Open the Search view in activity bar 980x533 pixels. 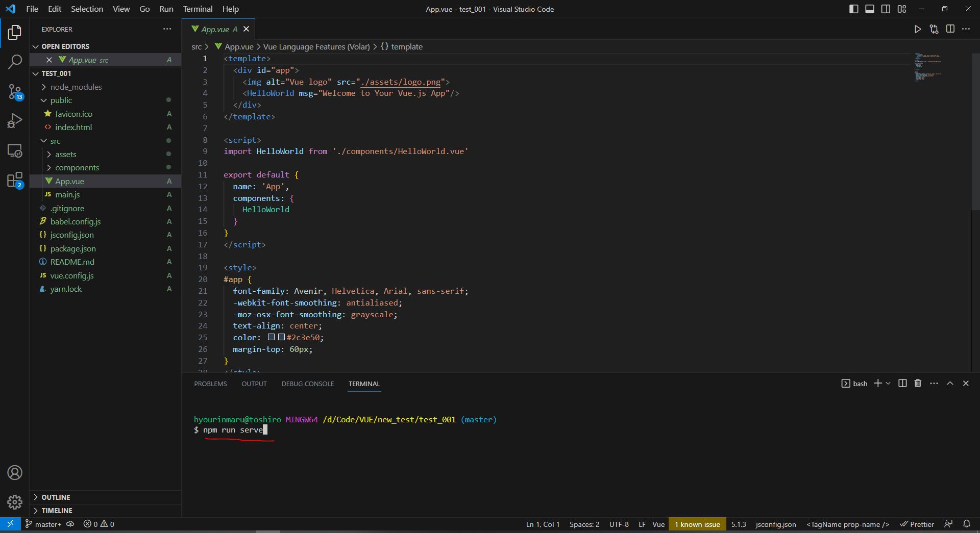click(x=15, y=62)
